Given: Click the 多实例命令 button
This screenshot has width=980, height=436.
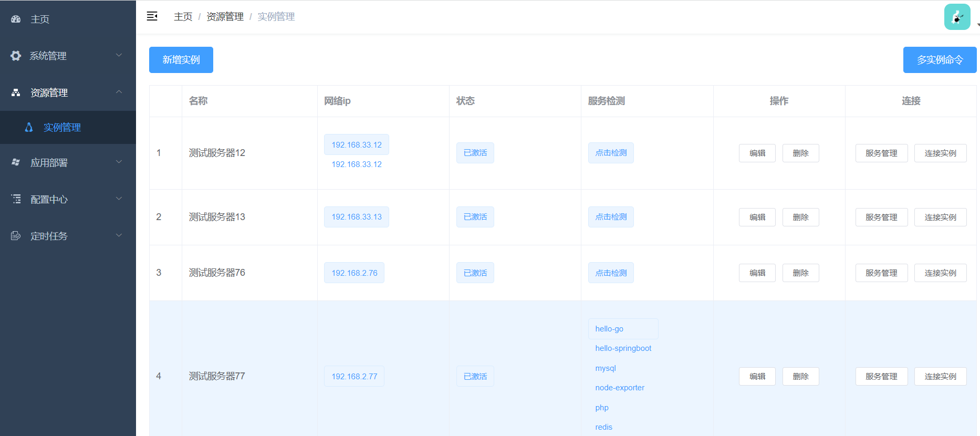Looking at the screenshot, I should tap(940, 60).
